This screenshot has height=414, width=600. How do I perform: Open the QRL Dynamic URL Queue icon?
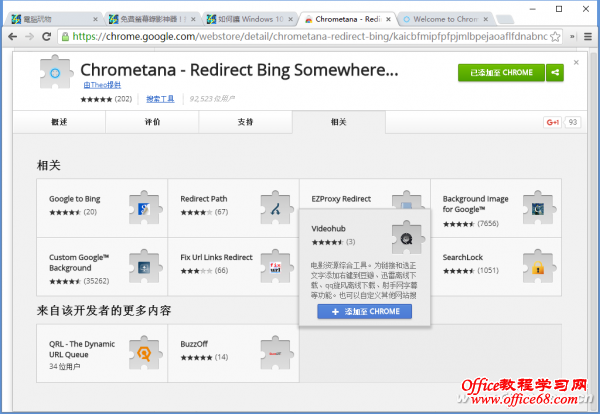pyautogui.click(x=145, y=353)
